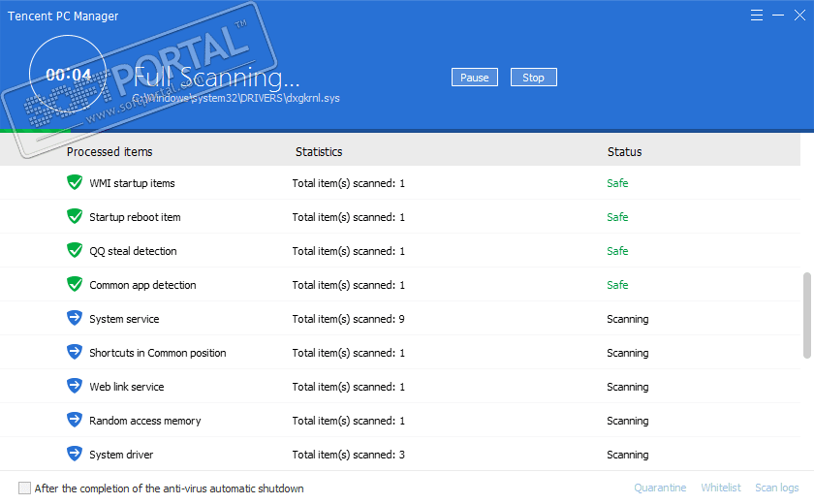Click the green shield beside Startup reboot item
Viewport: 814px width, 504px height.
75,216
